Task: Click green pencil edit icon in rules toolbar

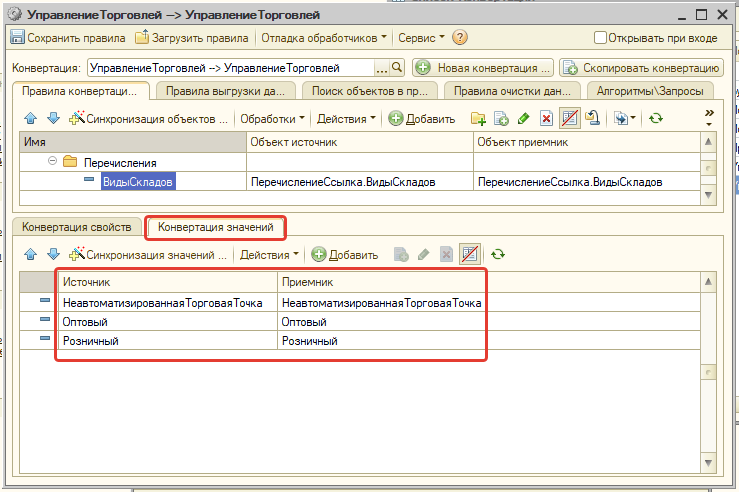Action: click(523, 119)
